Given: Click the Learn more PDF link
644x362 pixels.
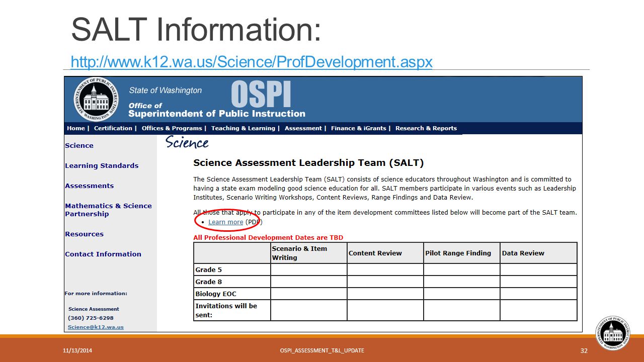Looking at the screenshot, I should point(225,222).
